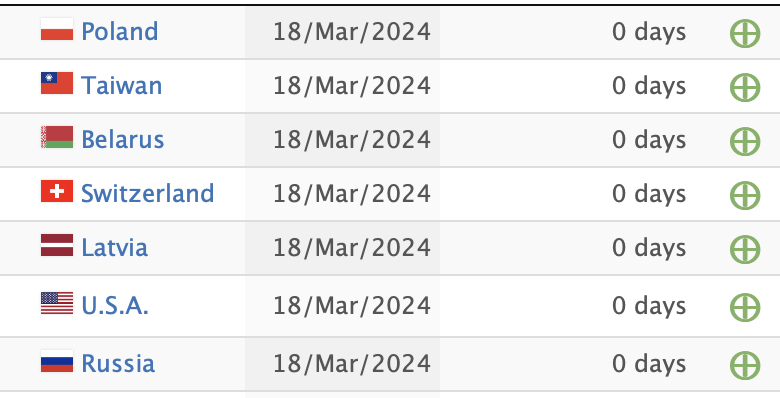Screen dimensions: 780x398
Task: Open the Russia country link
Action: [x=118, y=363]
